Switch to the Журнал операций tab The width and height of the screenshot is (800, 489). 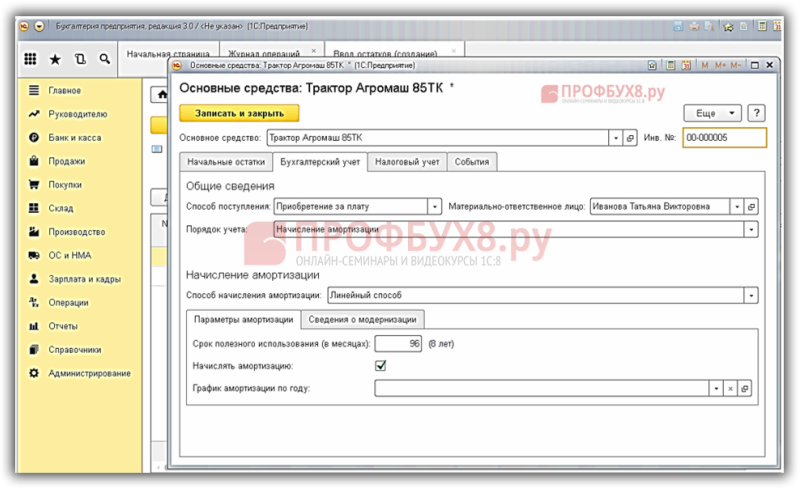pyautogui.click(x=264, y=53)
